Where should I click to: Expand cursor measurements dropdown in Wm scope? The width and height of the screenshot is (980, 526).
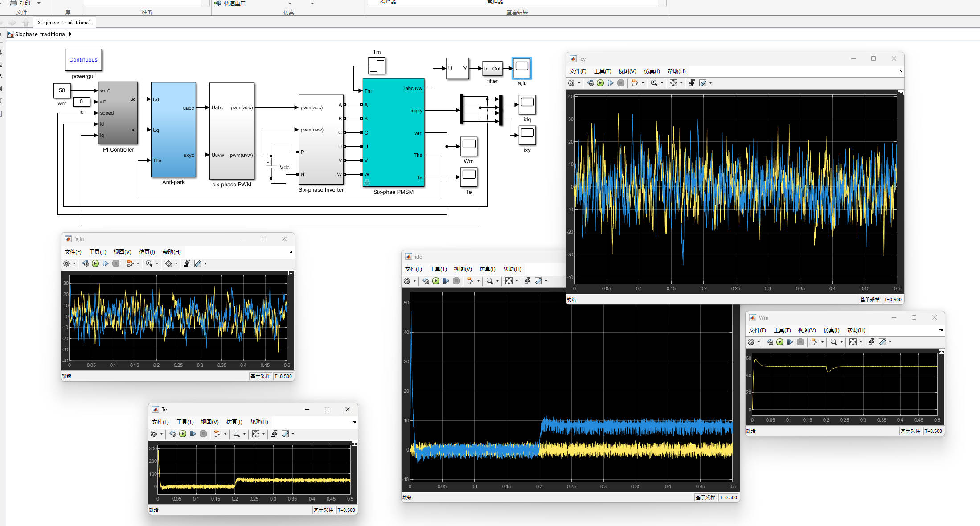click(x=890, y=342)
